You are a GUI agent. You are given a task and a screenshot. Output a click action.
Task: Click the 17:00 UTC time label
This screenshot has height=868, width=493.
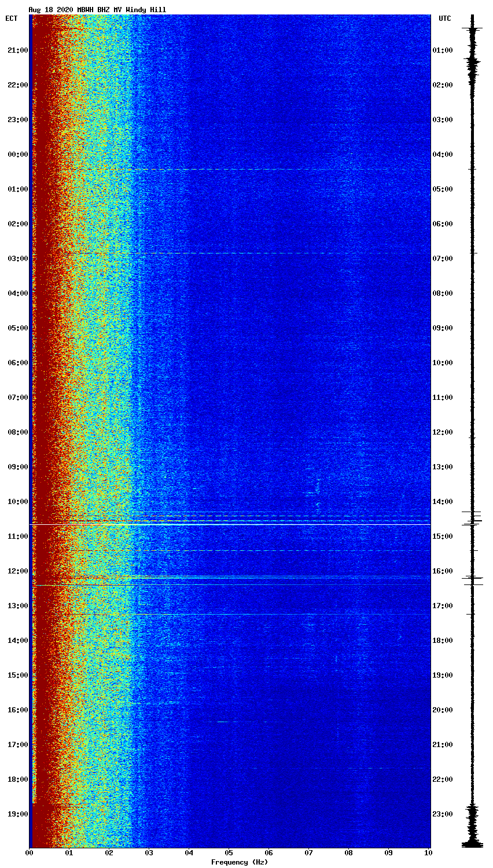click(x=443, y=606)
